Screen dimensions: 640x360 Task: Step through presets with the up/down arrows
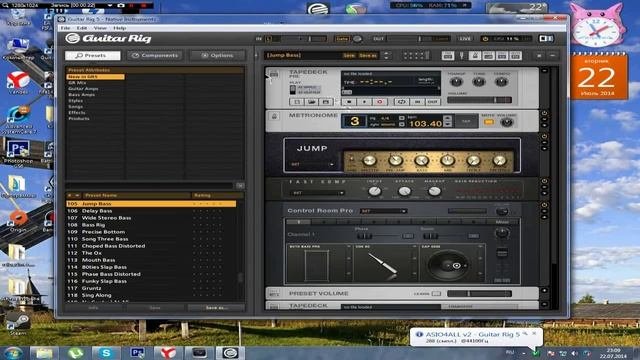click(x=386, y=56)
